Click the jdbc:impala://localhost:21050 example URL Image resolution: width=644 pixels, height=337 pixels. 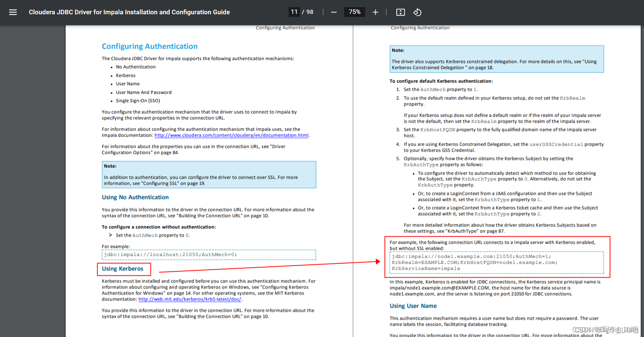(x=171, y=255)
